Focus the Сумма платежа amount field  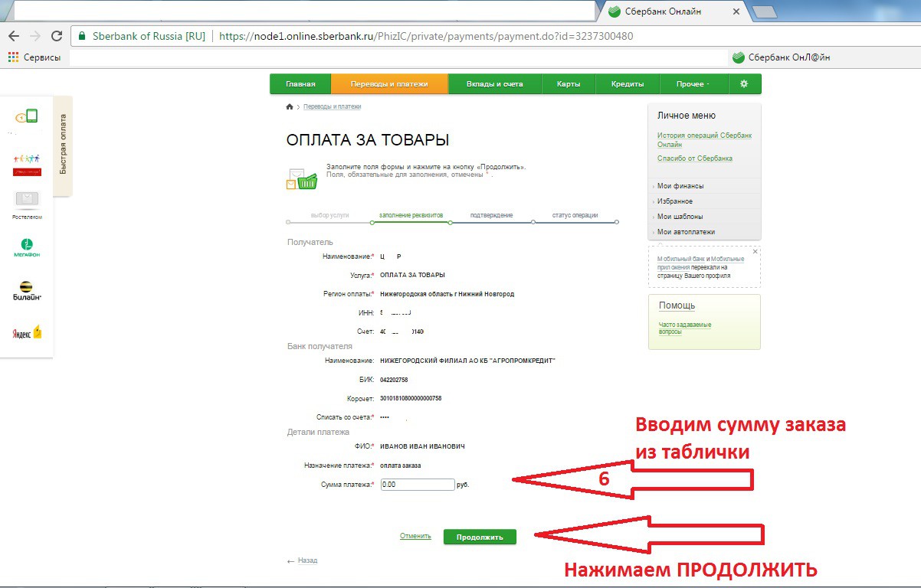(x=418, y=485)
